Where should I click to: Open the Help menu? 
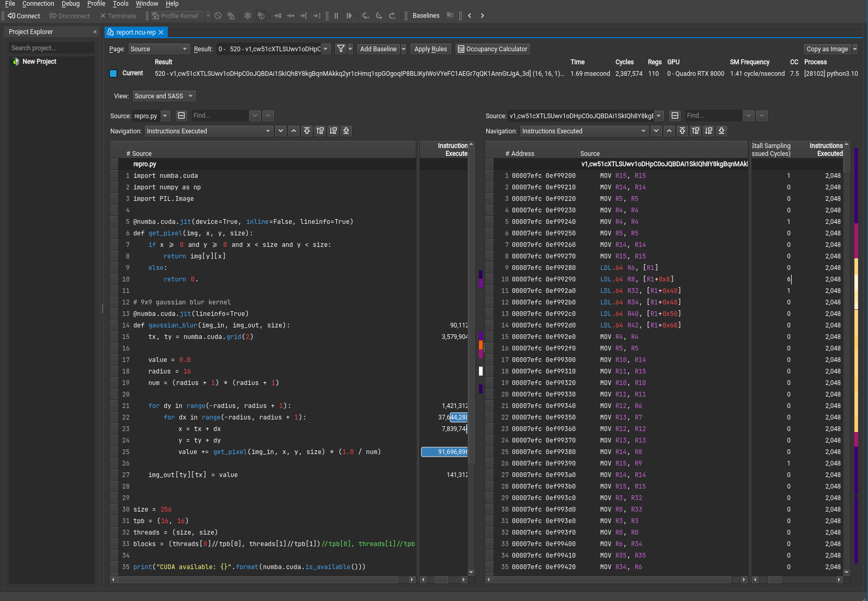click(172, 4)
